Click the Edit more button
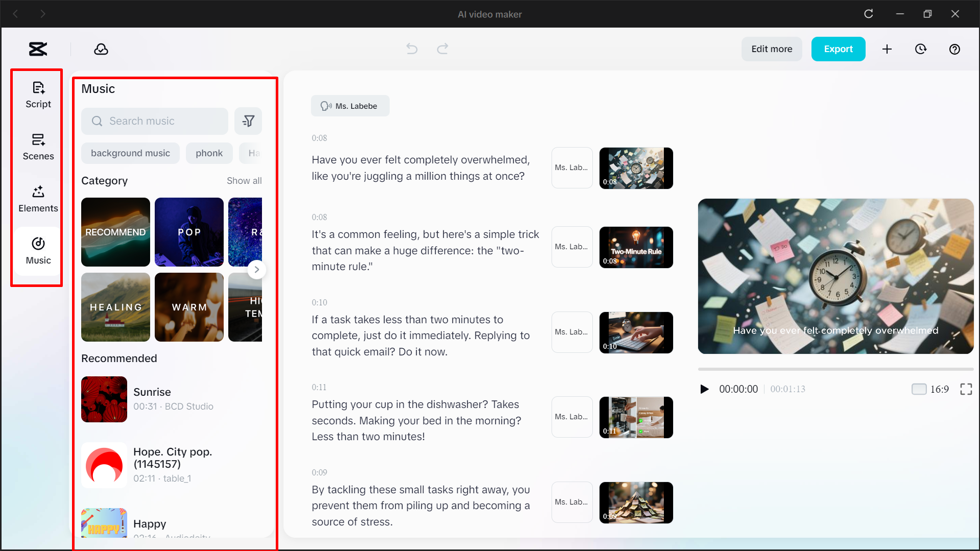The image size is (980, 551). pos(772,49)
